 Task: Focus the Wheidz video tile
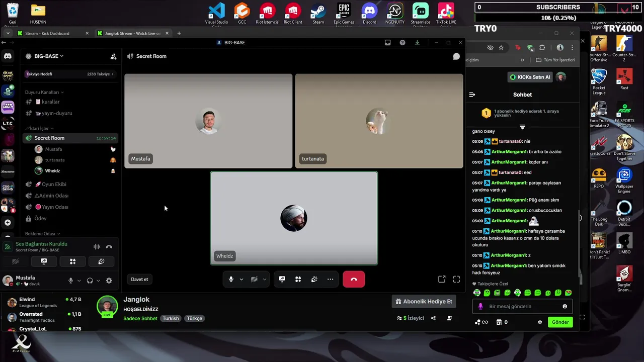[294, 218]
